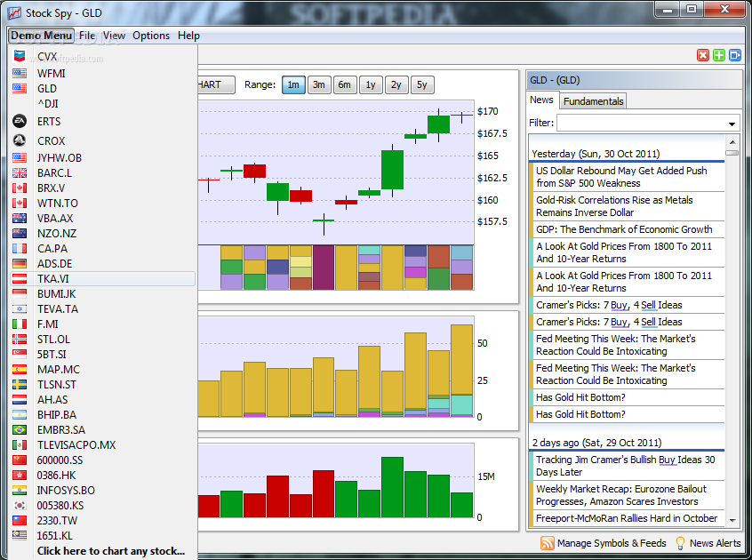Click the Brazilian flag icon for EMBR3.SA
Viewport: 752px width, 560px height.
point(20,429)
